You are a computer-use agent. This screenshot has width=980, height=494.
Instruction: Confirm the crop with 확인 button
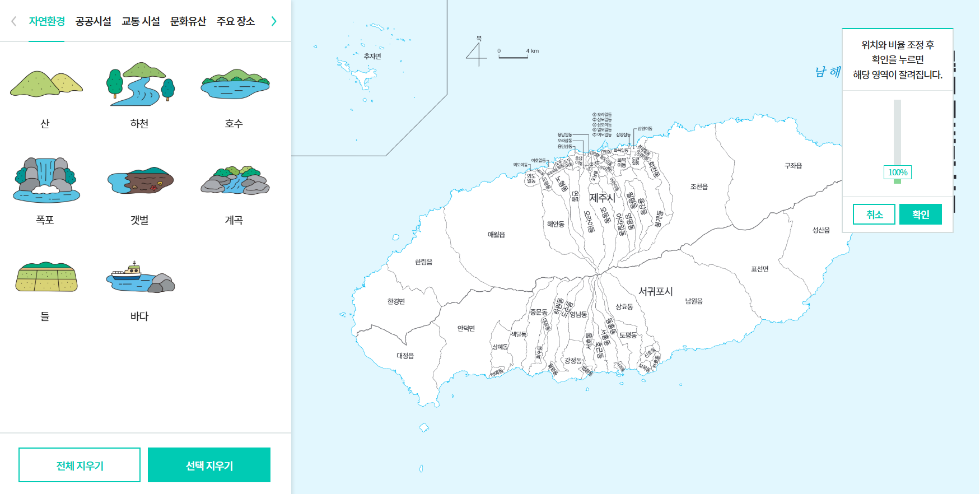pos(920,215)
